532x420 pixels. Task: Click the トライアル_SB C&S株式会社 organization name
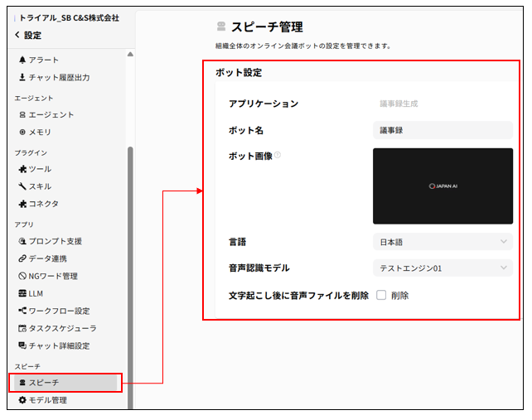[70, 17]
